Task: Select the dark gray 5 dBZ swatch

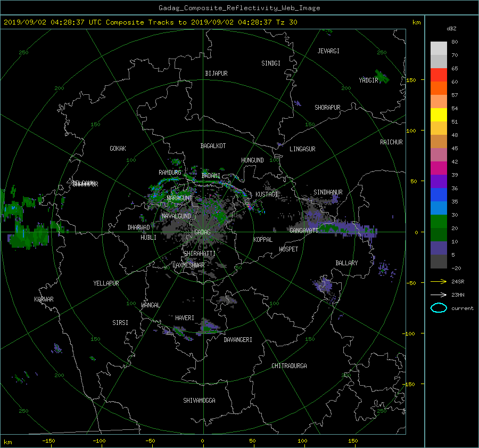Action: 439,262
